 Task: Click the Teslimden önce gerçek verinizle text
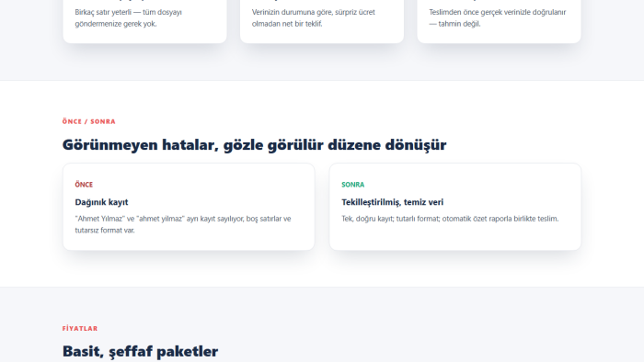498,18
